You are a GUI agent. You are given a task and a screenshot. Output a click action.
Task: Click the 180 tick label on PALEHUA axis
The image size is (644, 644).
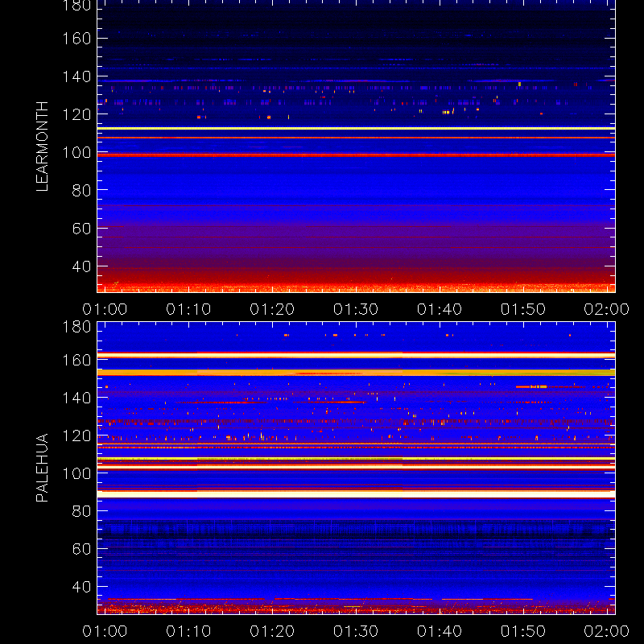click(x=76, y=327)
